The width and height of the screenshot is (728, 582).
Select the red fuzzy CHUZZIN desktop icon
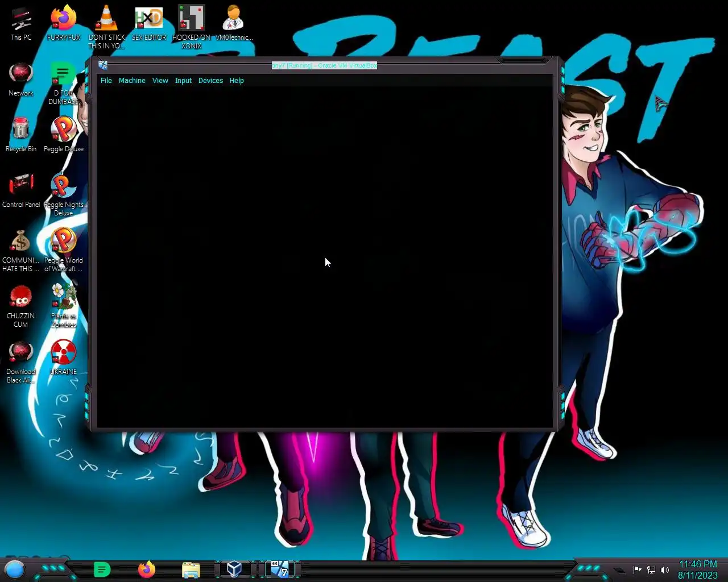click(x=21, y=306)
